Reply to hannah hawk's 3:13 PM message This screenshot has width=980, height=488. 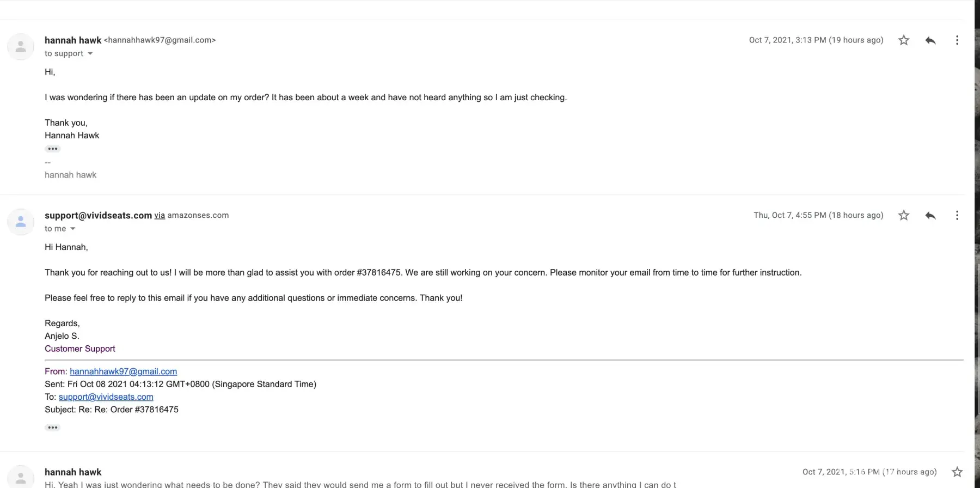tap(930, 40)
